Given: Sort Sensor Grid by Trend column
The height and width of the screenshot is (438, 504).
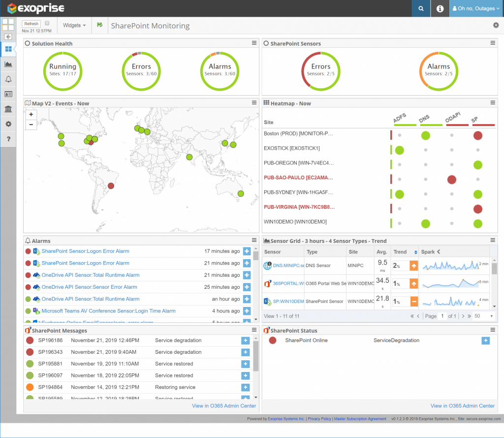Looking at the screenshot, I should point(405,252).
